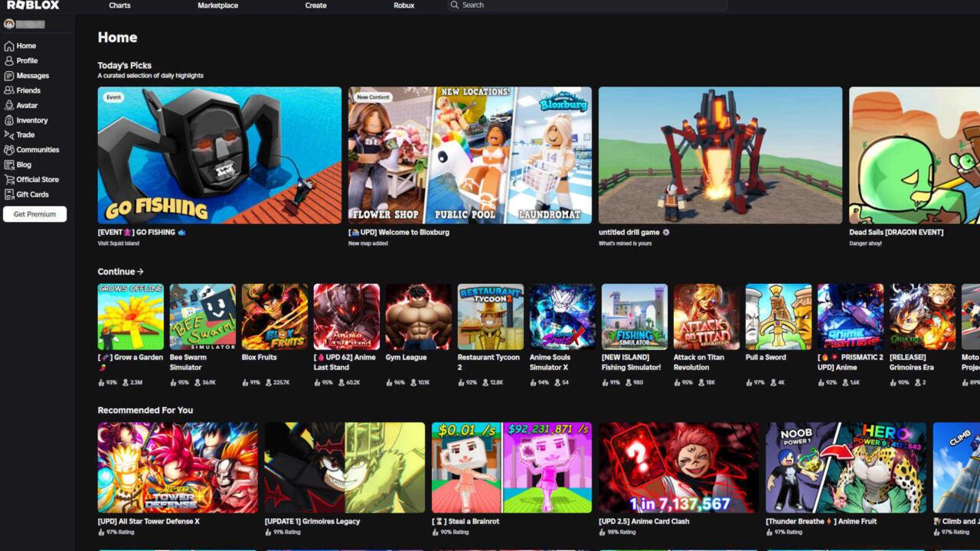Open the Roblox Blog icon
The image size is (980, 551).
pos(11,164)
